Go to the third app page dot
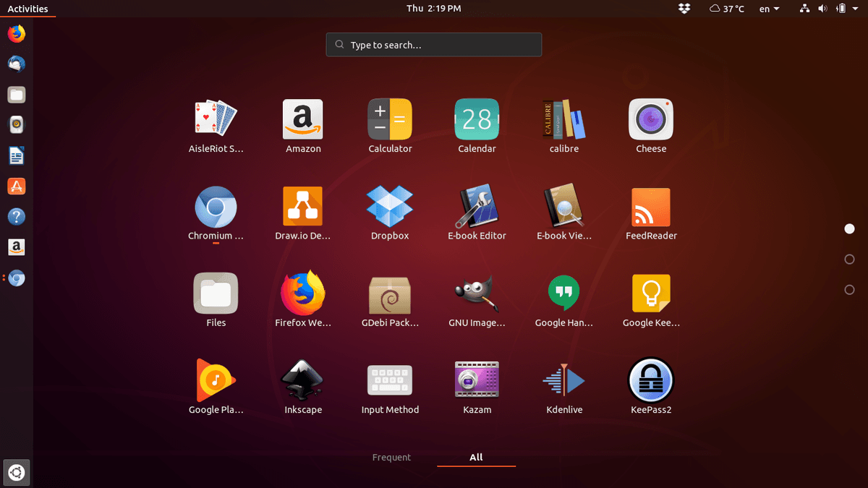 (x=850, y=290)
